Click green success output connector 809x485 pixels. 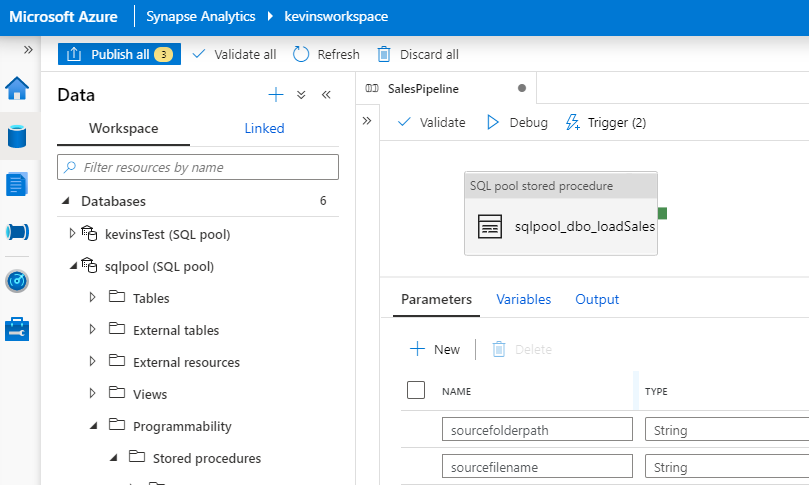click(662, 213)
